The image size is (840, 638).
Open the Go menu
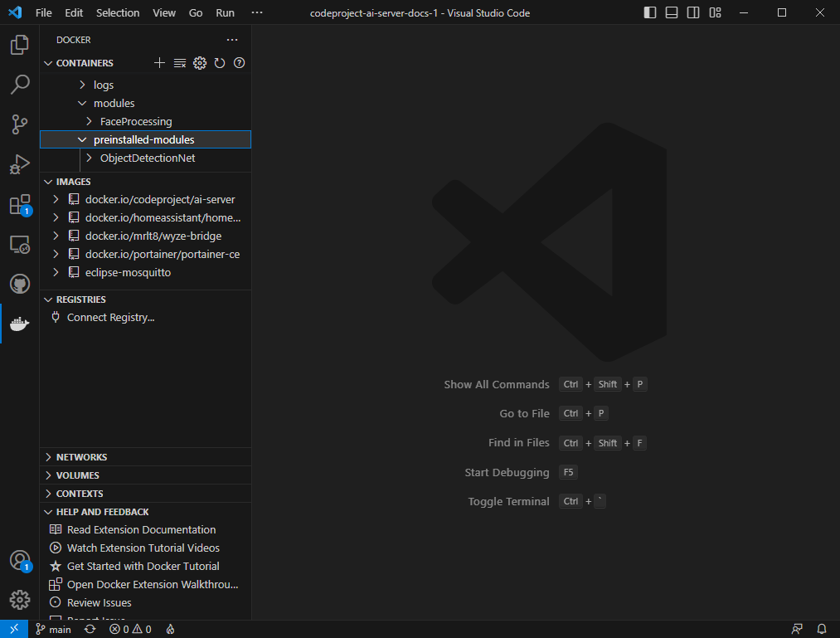pos(196,13)
